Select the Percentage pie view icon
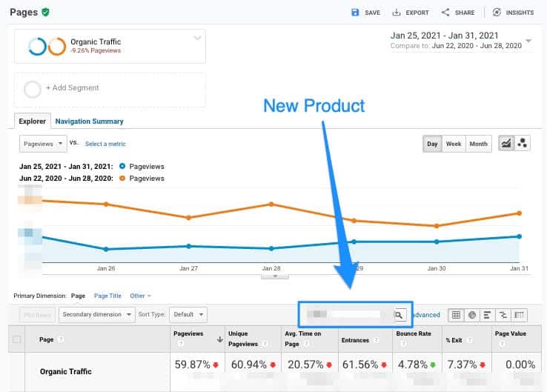547x392 pixels. pyautogui.click(x=472, y=315)
